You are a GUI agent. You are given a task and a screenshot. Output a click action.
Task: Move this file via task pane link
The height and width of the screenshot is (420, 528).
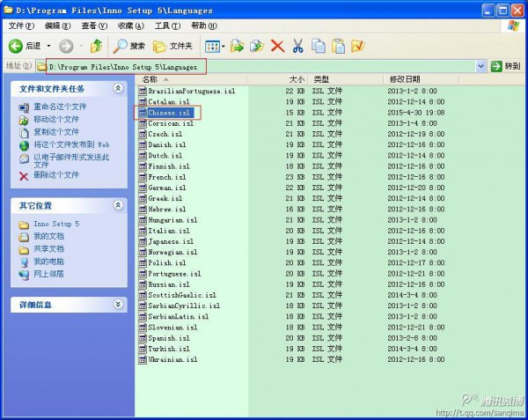tap(56, 119)
